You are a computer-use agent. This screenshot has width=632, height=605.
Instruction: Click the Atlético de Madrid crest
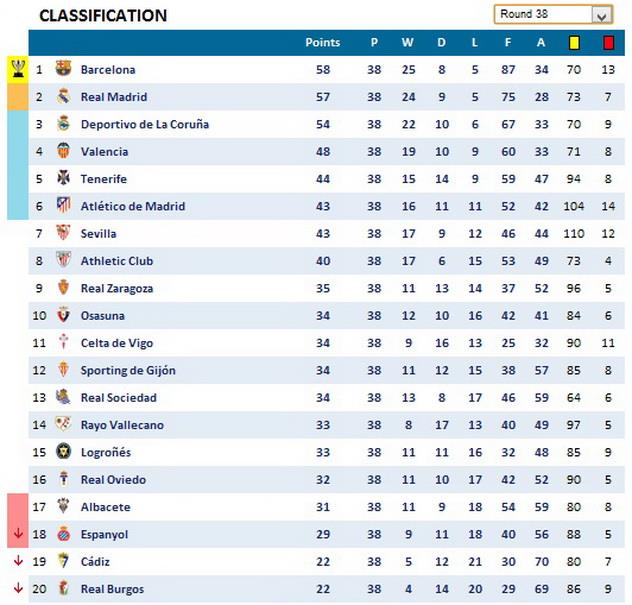coord(64,207)
